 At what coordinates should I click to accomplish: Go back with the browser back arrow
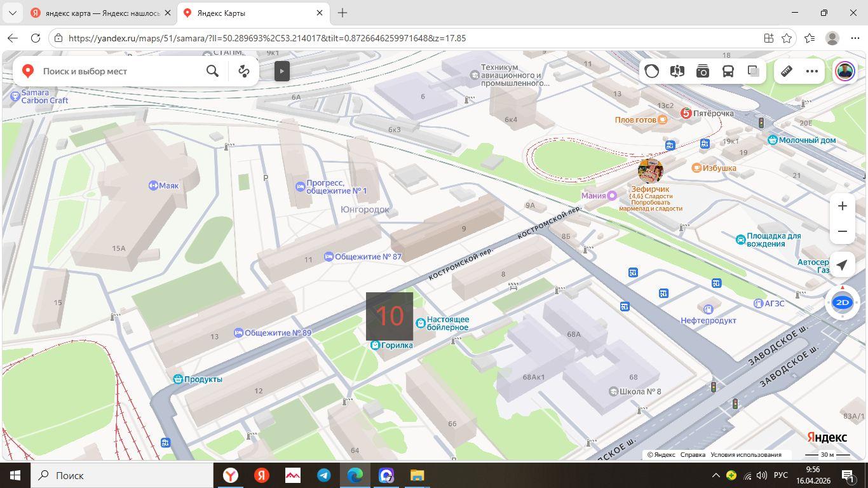point(13,38)
